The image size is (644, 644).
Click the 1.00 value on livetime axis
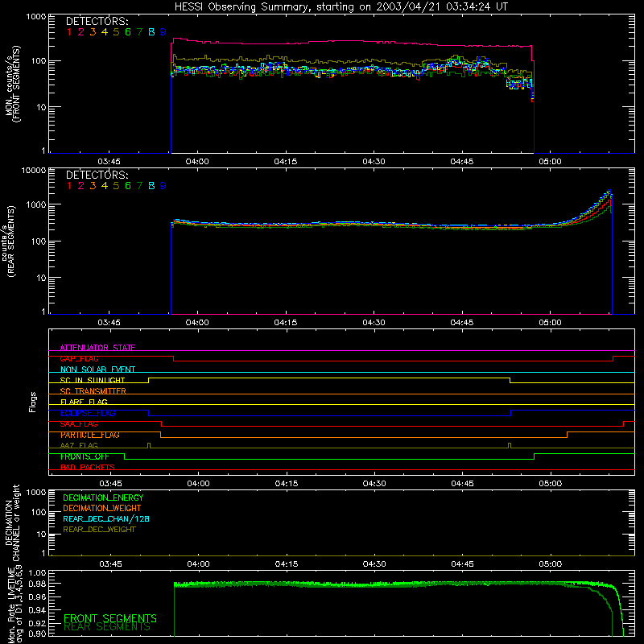37,573
